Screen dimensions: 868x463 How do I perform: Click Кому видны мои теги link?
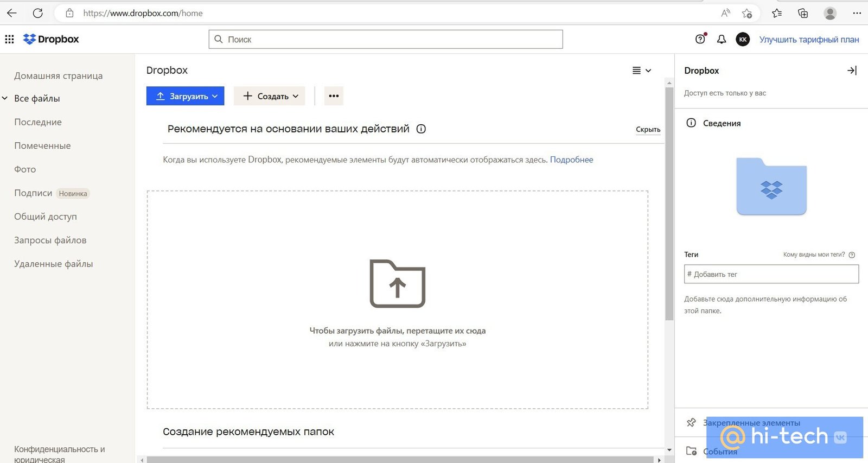pyautogui.click(x=814, y=255)
